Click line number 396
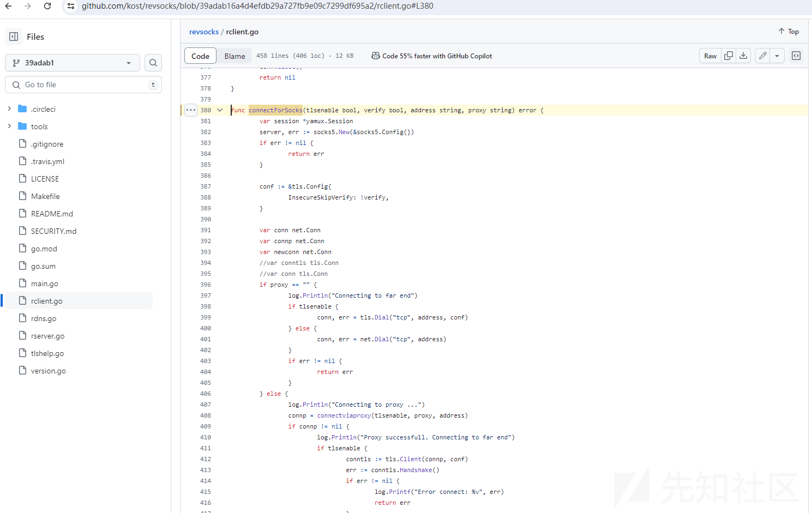 click(206, 285)
